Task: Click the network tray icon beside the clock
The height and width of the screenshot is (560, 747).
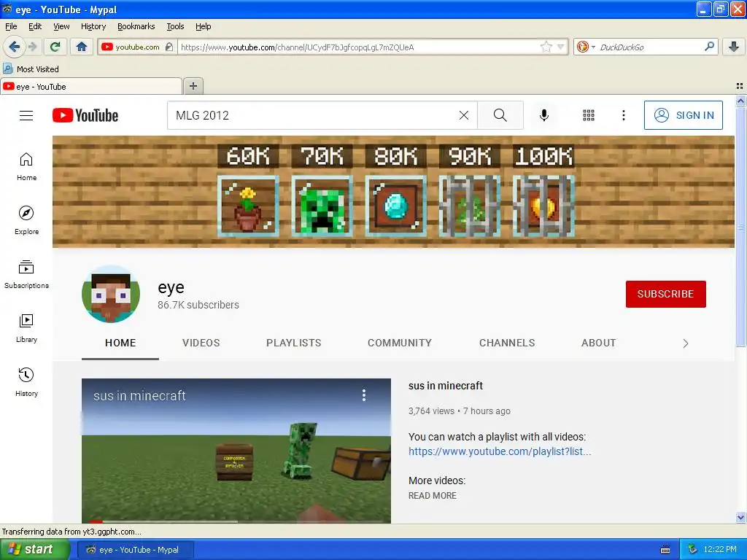Action: [x=693, y=549]
